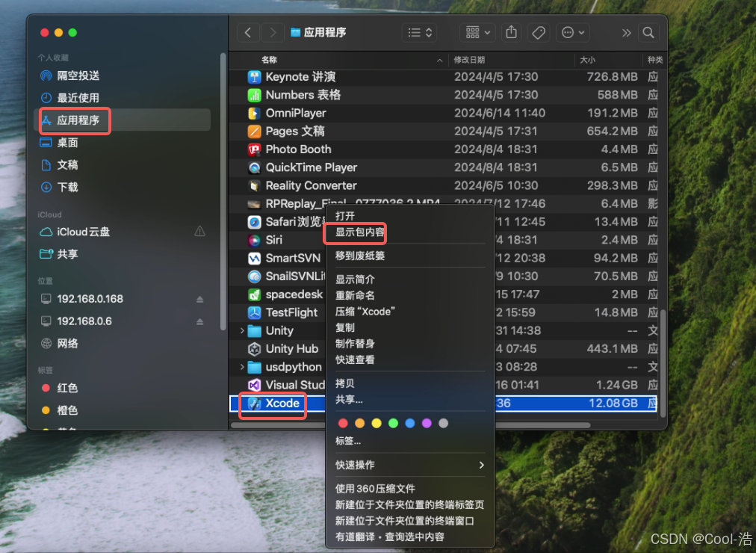756x553 pixels.
Task: Sort by the 大小 column header
Action: pyautogui.click(x=587, y=60)
